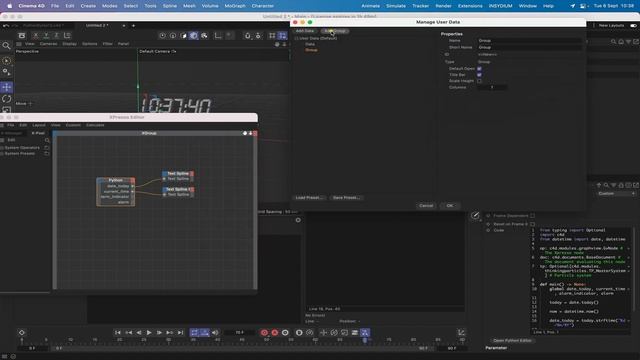The width and height of the screenshot is (640, 360).
Task: Collapse User Data (Default) tree node
Action: pos(296,38)
